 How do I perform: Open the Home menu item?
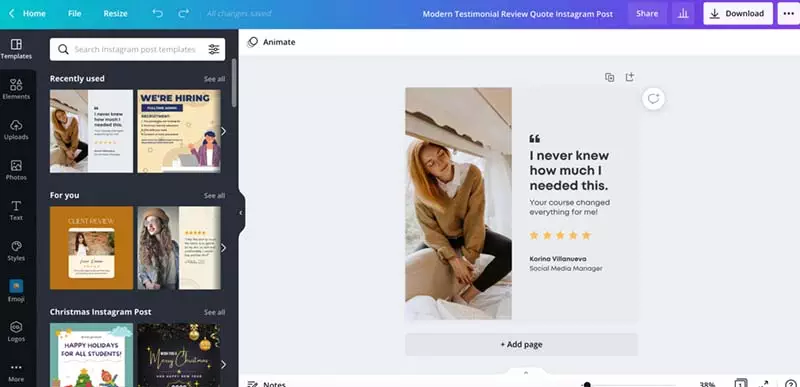click(34, 14)
